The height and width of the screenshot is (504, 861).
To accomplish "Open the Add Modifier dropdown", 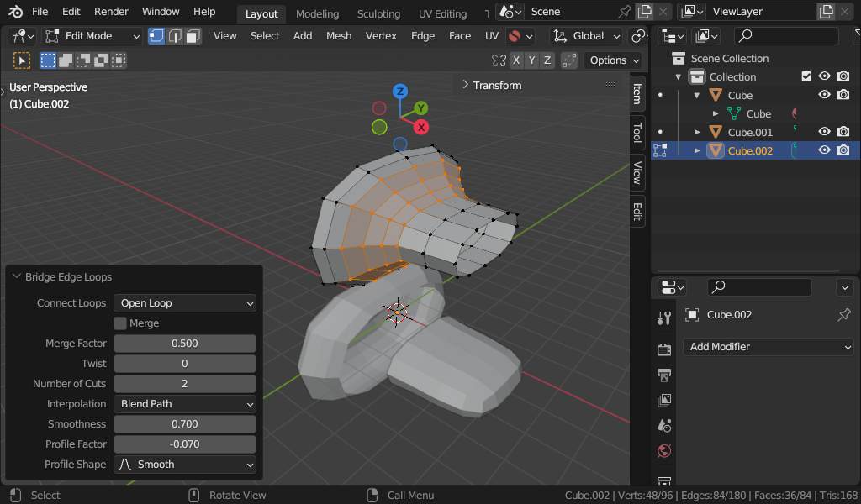I will coord(769,347).
